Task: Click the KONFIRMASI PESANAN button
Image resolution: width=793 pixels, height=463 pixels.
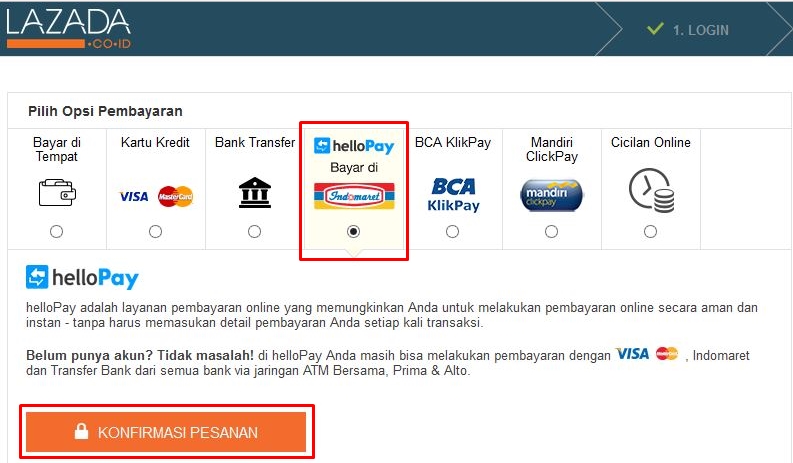Action: (166, 432)
